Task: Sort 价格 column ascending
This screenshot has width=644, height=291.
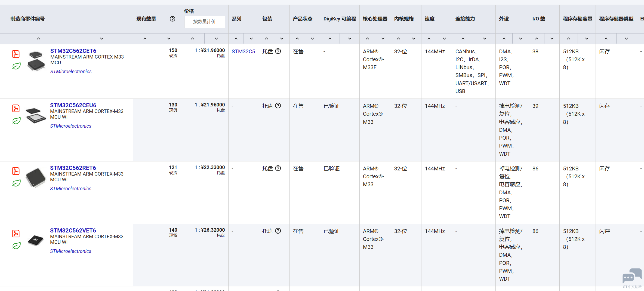Action: [x=192, y=39]
